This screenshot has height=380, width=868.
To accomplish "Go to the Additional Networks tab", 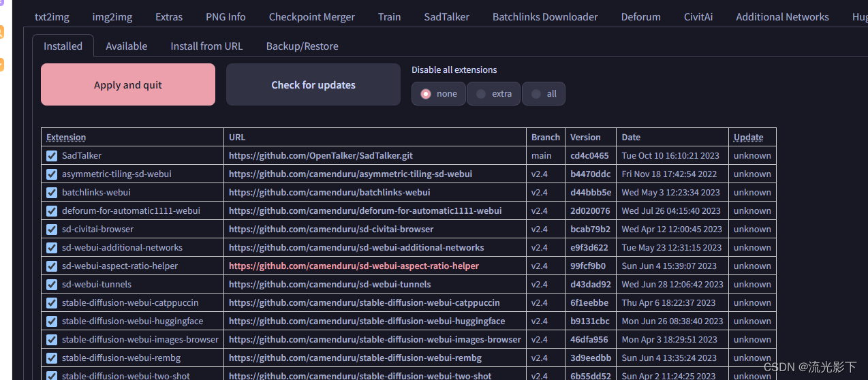I will [x=782, y=17].
